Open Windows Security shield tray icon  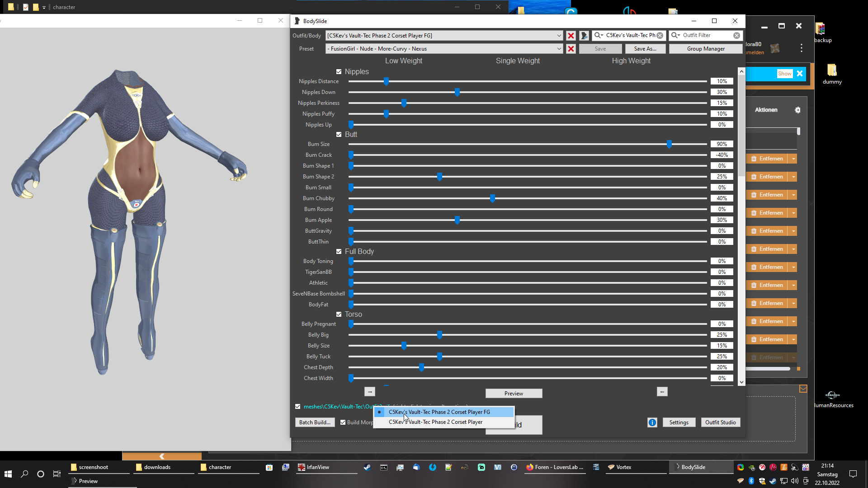[x=762, y=481]
